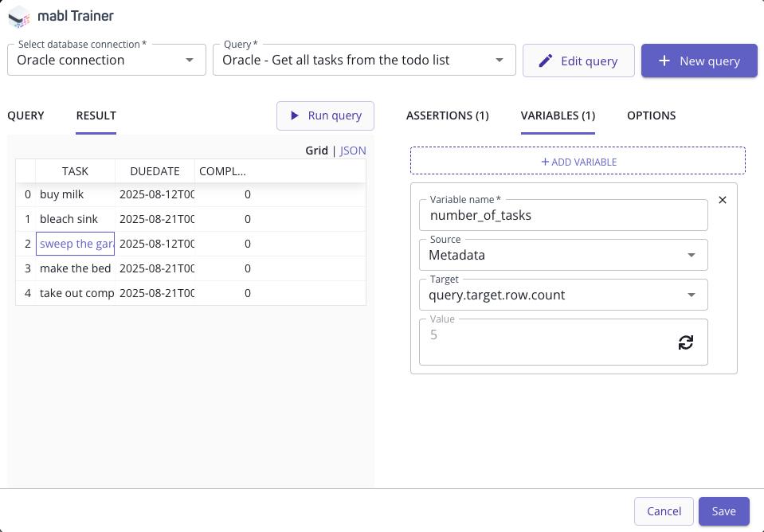
Task: Click the Variable name input field
Action: 562,215
